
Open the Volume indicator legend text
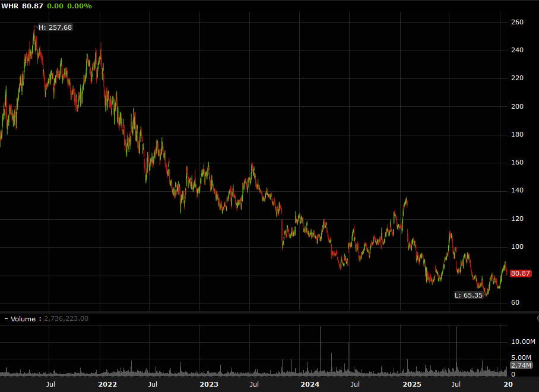pyautogui.click(x=22, y=318)
